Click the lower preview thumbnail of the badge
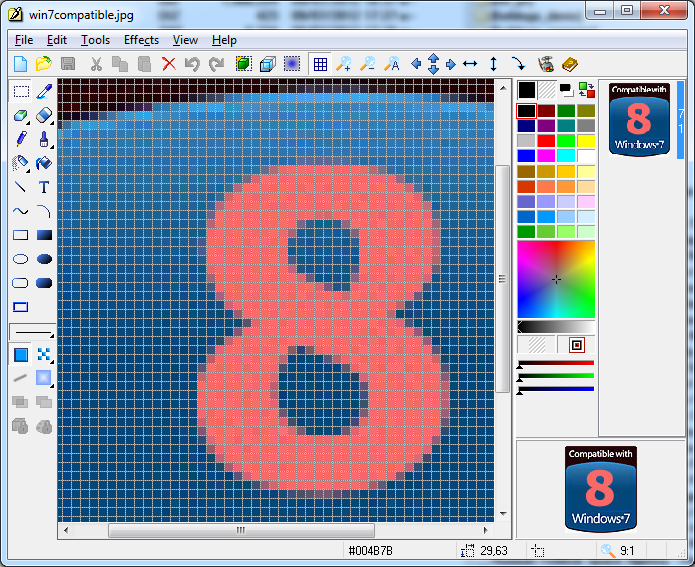This screenshot has height=567, width=695. [601, 489]
